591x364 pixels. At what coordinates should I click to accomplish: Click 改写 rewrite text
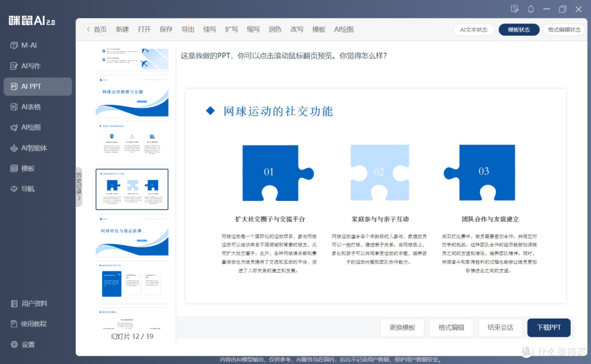pos(297,30)
